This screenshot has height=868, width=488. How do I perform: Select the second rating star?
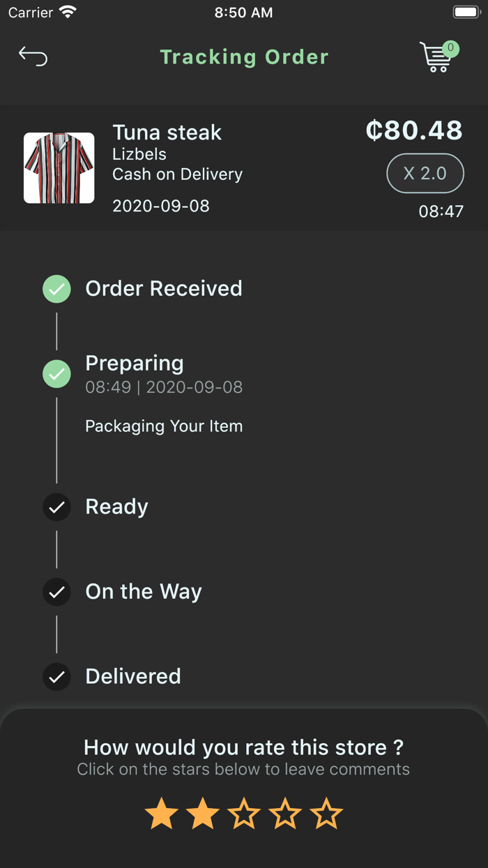[202, 814]
